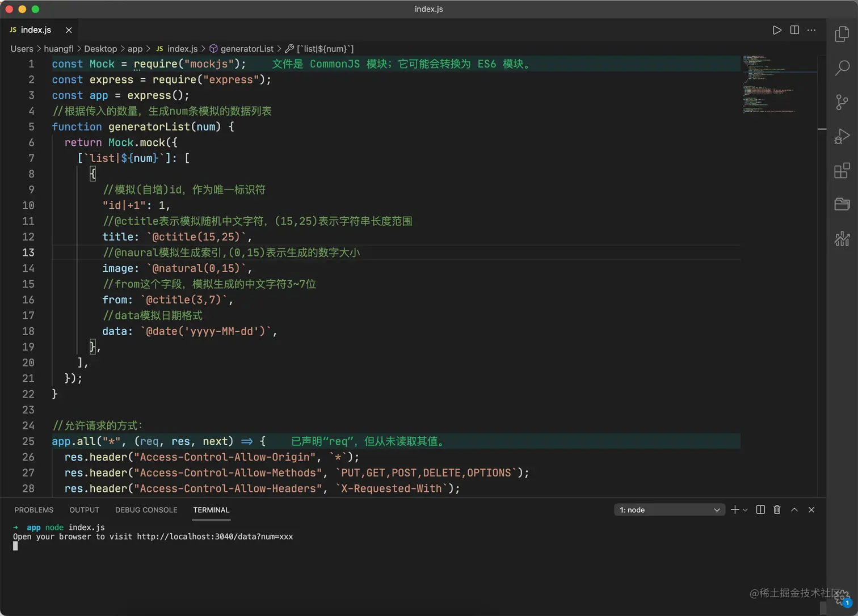Split the terminal panel
The image size is (858, 616).
760,510
